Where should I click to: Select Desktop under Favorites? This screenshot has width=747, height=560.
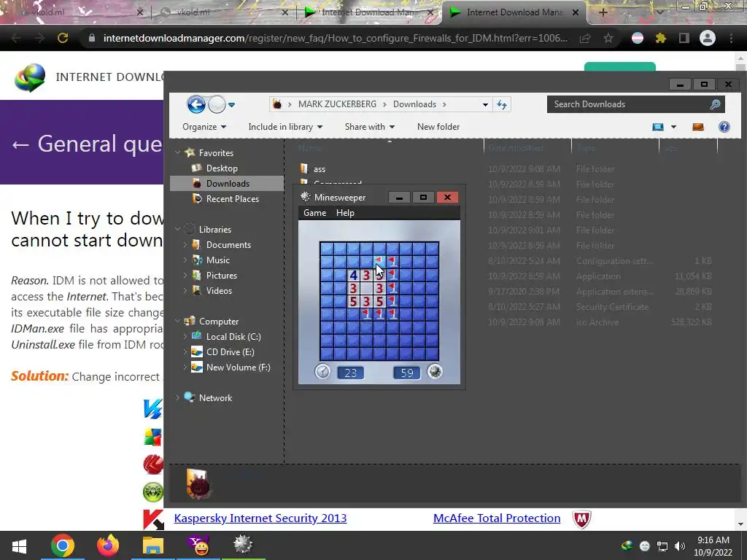(x=222, y=168)
